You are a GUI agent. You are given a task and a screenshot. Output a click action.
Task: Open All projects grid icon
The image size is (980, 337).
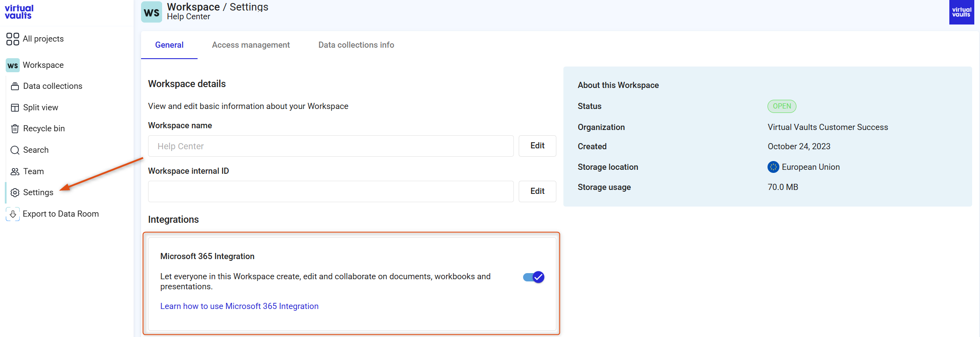(x=13, y=39)
